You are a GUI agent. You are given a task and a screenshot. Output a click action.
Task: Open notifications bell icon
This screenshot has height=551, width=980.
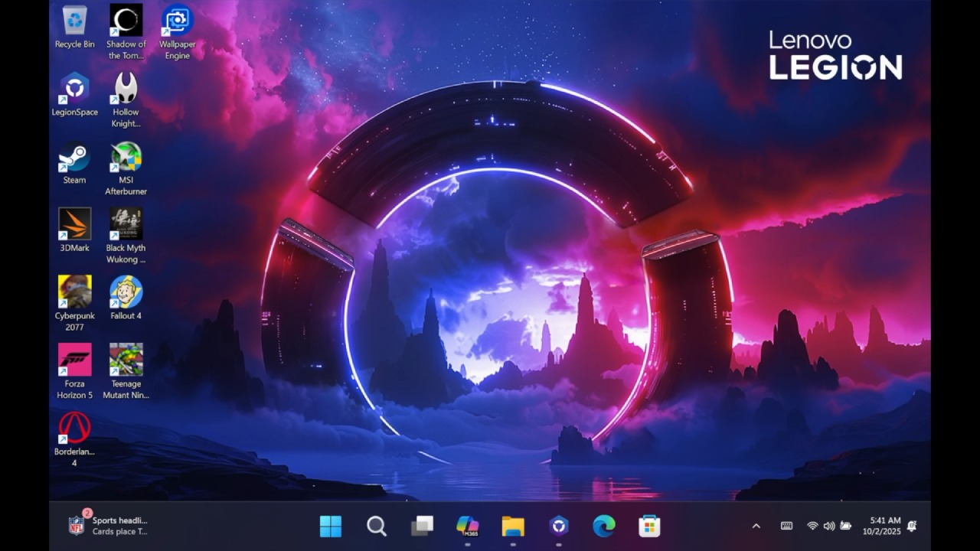912,526
